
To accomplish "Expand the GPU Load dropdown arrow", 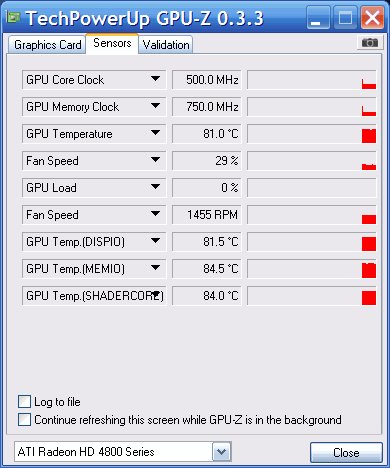I will [155, 187].
